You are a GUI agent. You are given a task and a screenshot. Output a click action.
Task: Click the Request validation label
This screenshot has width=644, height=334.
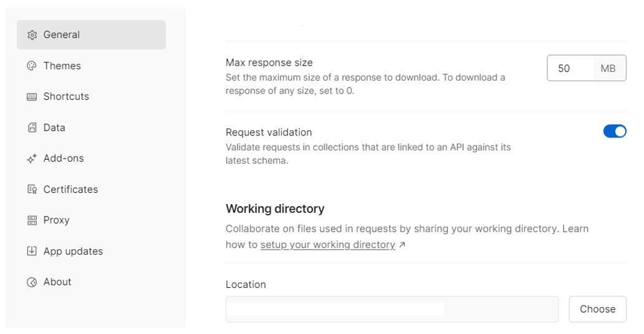(269, 132)
